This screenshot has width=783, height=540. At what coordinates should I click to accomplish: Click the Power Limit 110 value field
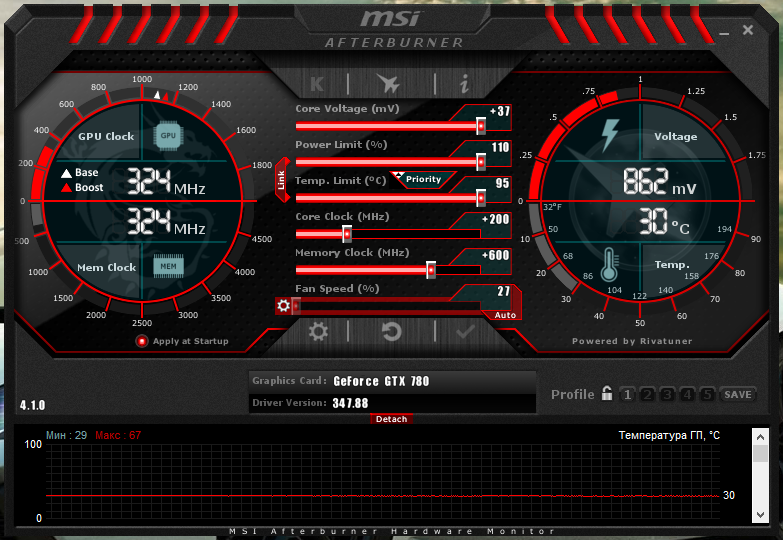click(x=500, y=147)
